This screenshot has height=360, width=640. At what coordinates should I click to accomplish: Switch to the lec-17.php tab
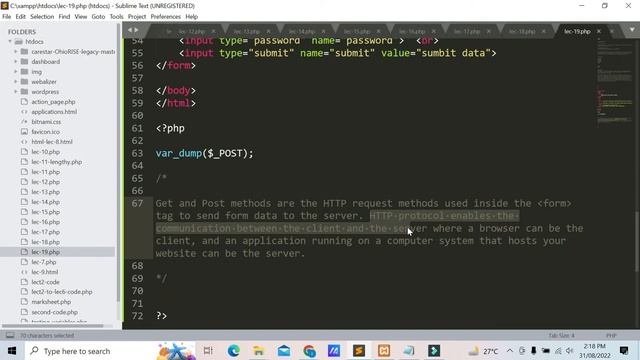[467, 31]
